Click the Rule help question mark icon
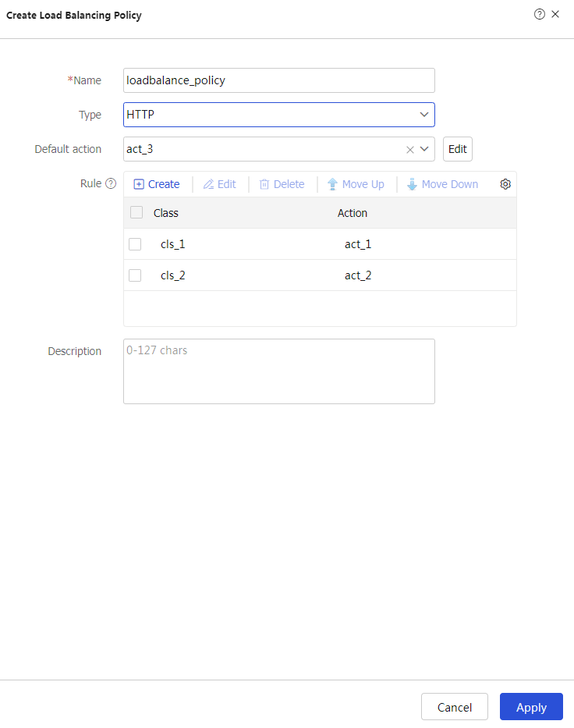574x728 pixels. tap(111, 184)
